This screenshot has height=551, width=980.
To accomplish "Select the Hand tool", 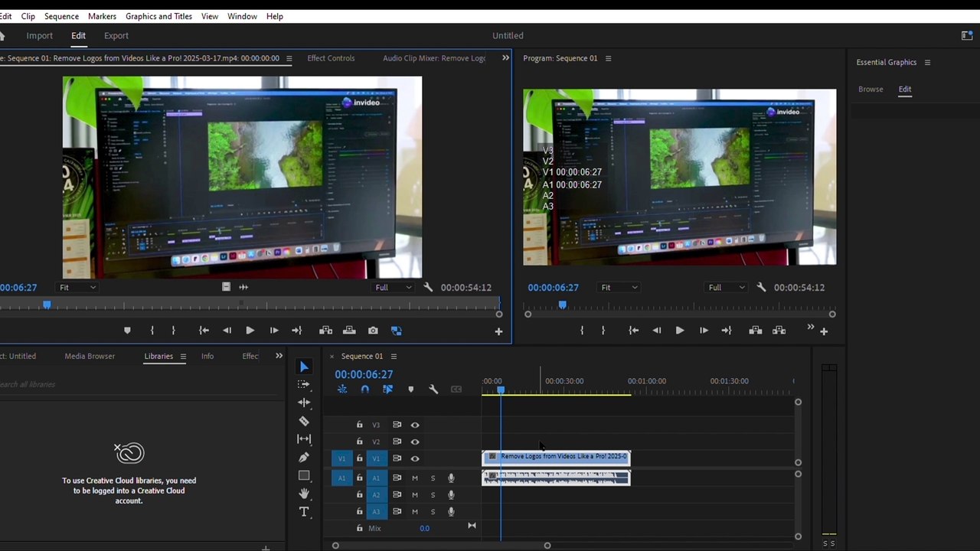I will [304, 494].
